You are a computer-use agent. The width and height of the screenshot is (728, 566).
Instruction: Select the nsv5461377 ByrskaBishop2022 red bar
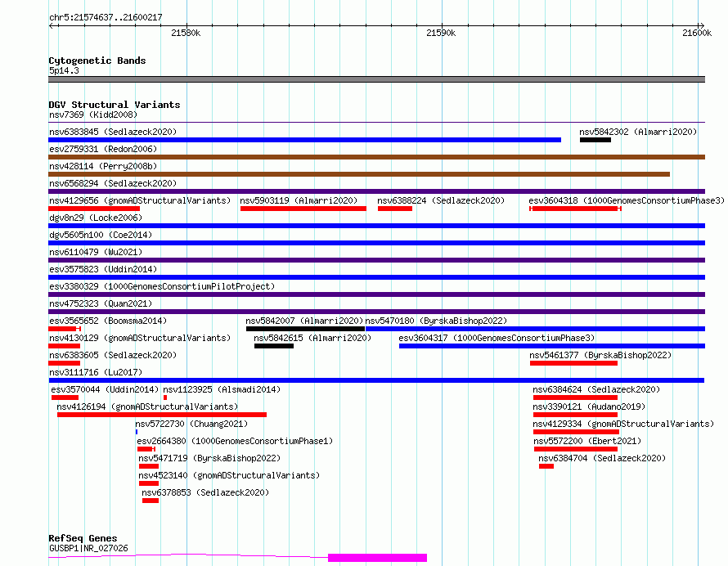point(574,363)
